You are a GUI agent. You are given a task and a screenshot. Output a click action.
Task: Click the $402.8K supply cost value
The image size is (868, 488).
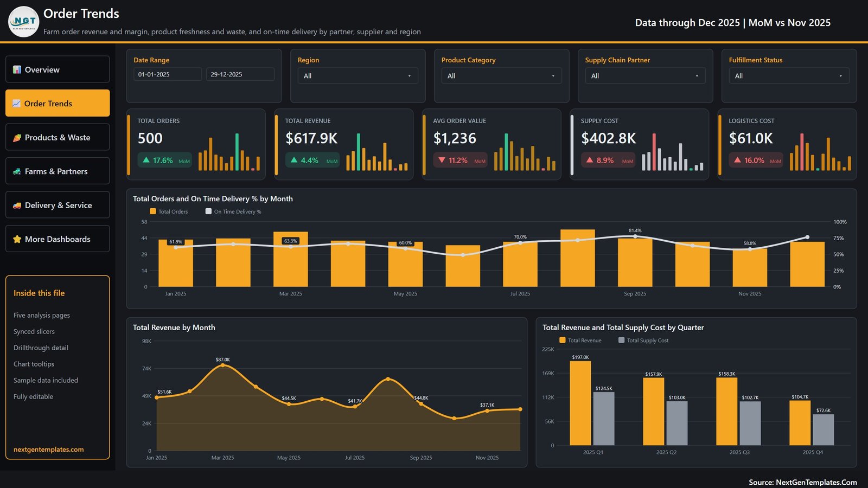609,138
